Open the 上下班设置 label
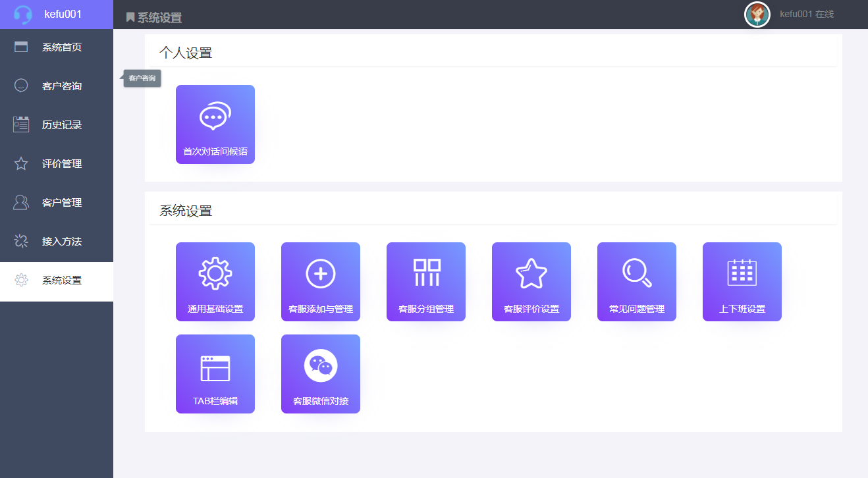This screenshot has width=868, height=478. click(742, 309)
